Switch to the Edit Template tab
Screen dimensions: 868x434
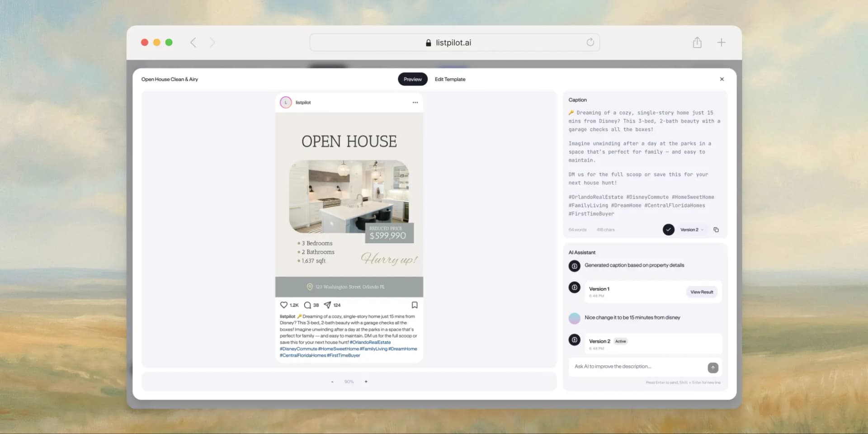click(450, 79)
